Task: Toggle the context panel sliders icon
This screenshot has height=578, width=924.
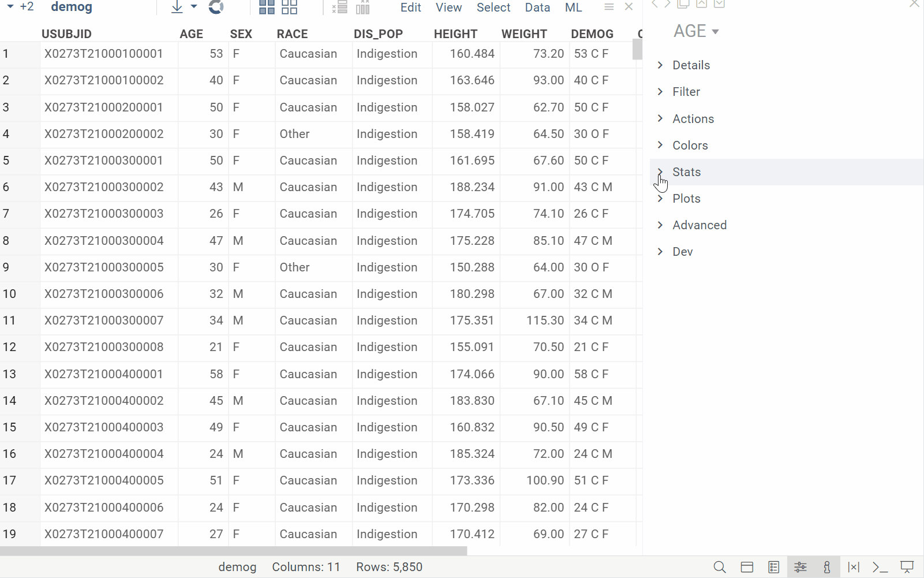Action: [800, 567]
